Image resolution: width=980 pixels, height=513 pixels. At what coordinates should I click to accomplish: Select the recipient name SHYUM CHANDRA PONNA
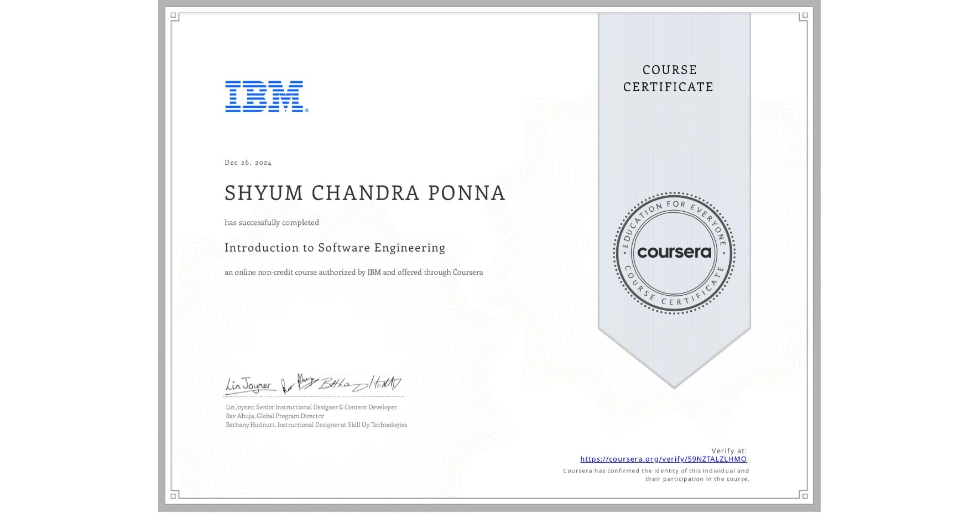tap(365, 193)
